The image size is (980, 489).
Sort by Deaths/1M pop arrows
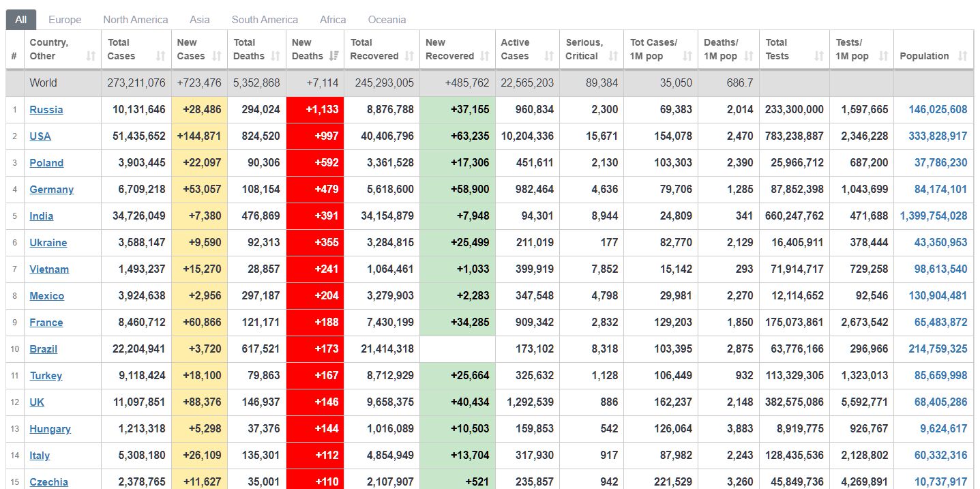pyautogui.click(x=749, y=56)
